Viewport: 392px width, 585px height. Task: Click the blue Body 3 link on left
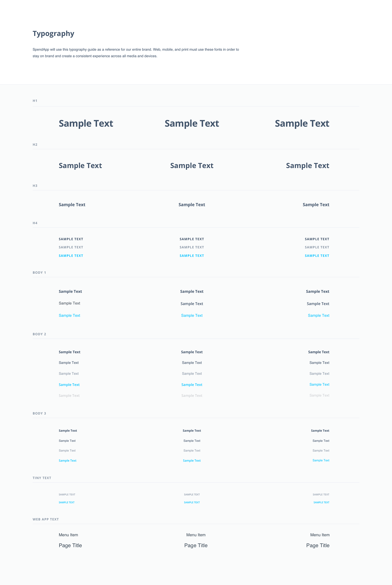[68, 460]
